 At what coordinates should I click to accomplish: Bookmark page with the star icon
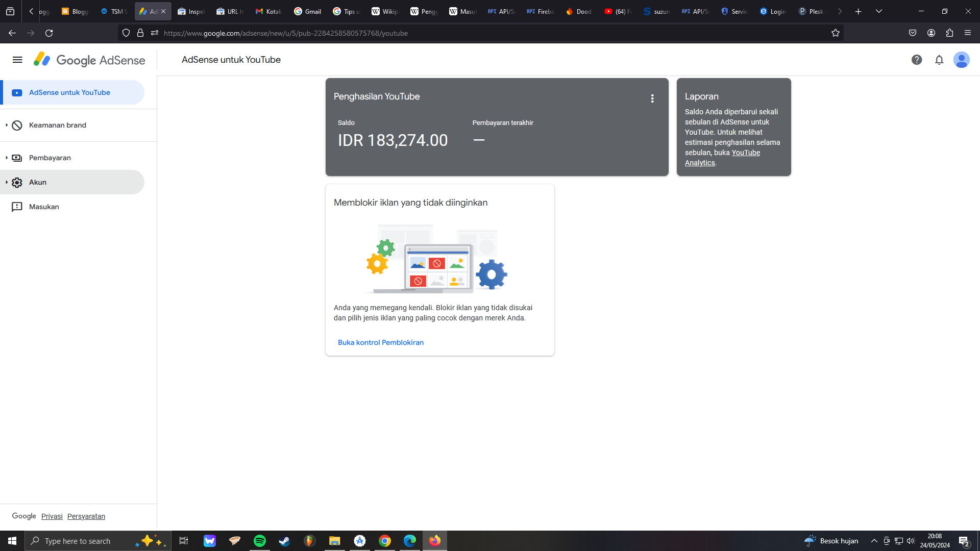click(836, 33)
